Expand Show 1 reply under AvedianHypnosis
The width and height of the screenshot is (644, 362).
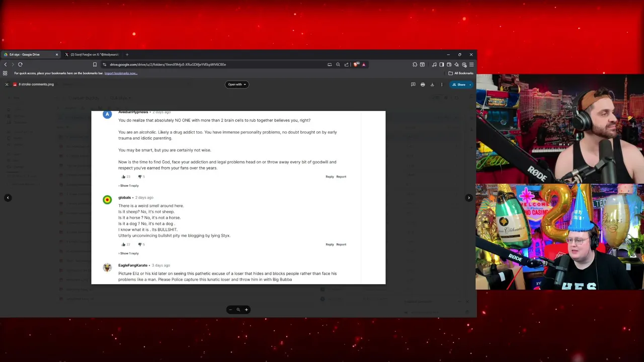pyautogui.click(x=129, y=186)
